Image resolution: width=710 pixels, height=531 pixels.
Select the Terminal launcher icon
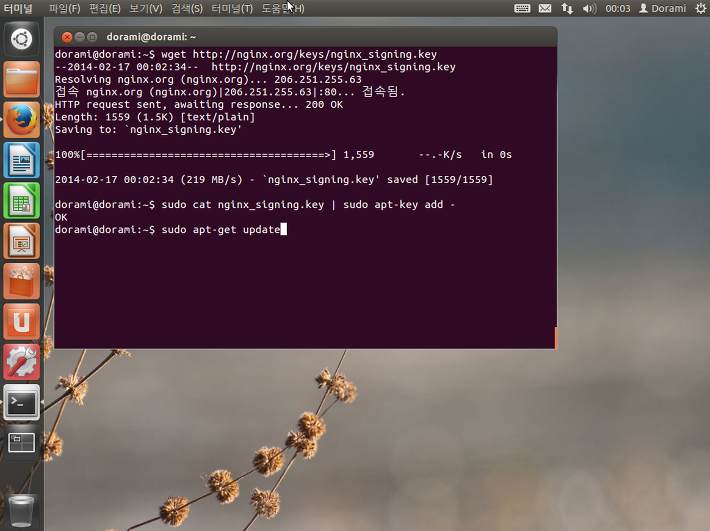[21, 402]
